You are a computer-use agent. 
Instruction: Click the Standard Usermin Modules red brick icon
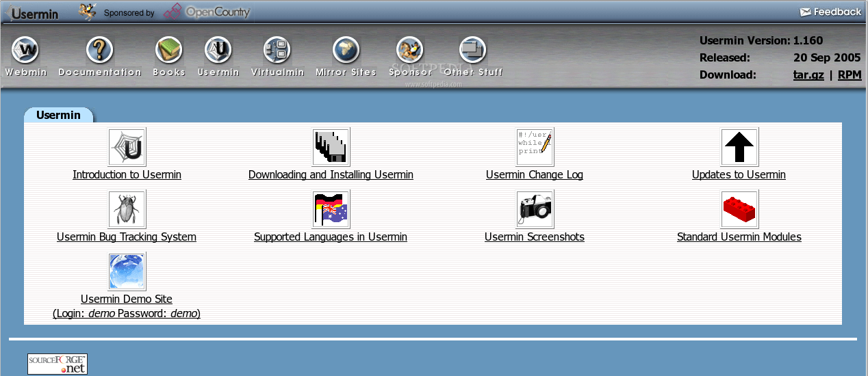click(739, 209)
